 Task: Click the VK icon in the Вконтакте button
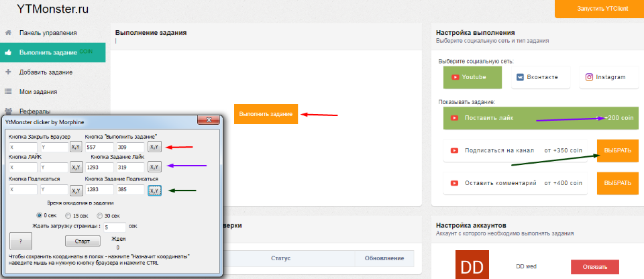tap(520, 77)
